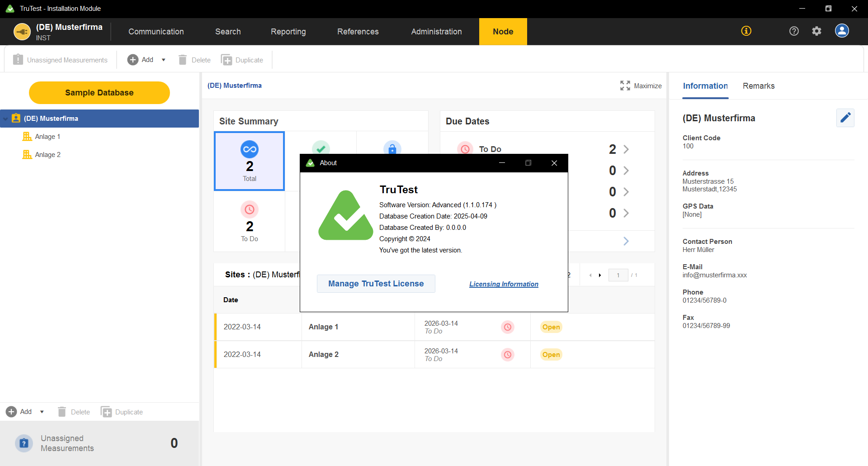868x466 pixels.
Task: Open the bottom panel Add dropdown arrow
Action: click(42, 412)
